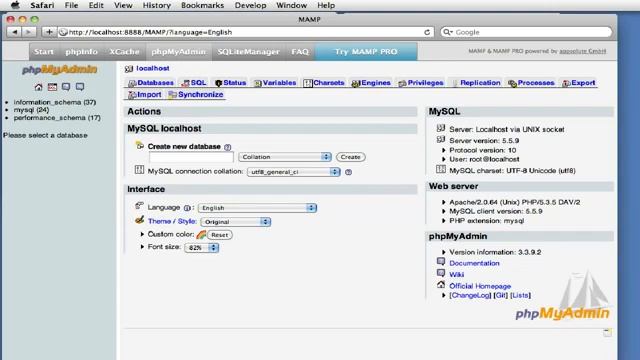The width and height of the screenshot is (640, 360).
Task: Go forward with Safari forward arrow
Action: pyautogui.click(x=28, y=32)
